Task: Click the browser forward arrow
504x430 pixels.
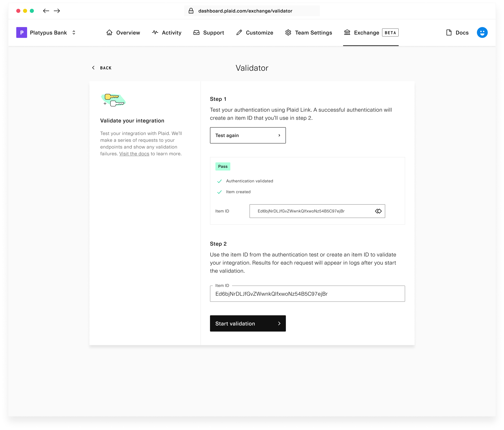Action: 57,11
